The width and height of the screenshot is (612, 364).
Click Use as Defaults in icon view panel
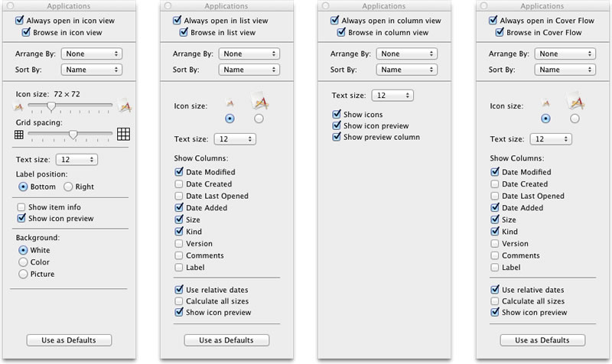pyautogui.click(x=69, y=340)
